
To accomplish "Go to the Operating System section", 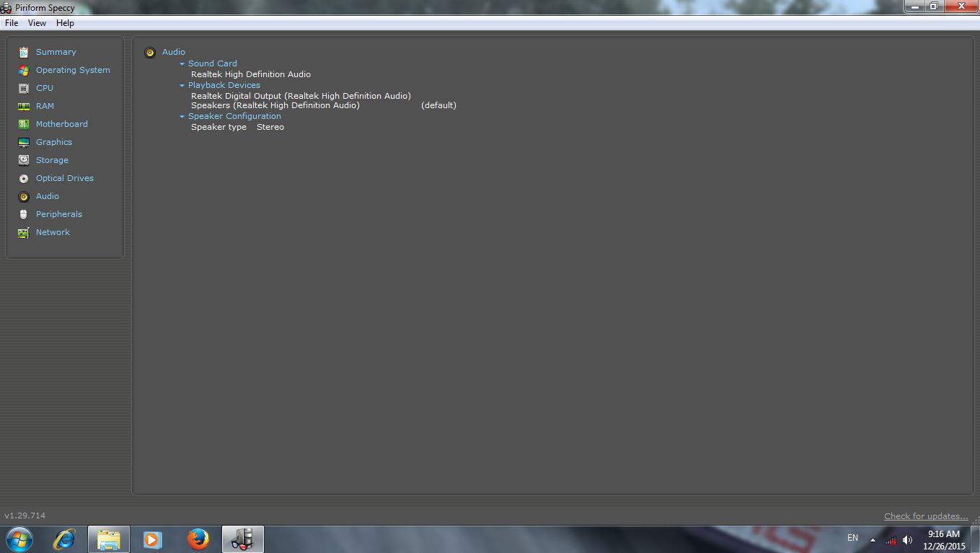I will [x=73, y=70].
